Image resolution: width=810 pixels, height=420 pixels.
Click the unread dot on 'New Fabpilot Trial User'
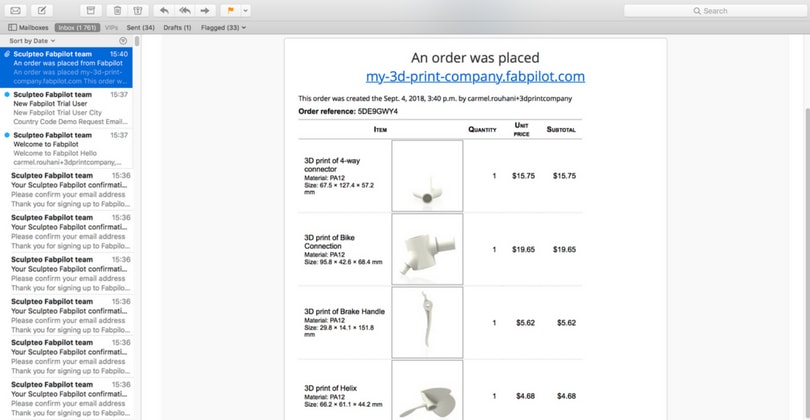[x=7, y=95]
